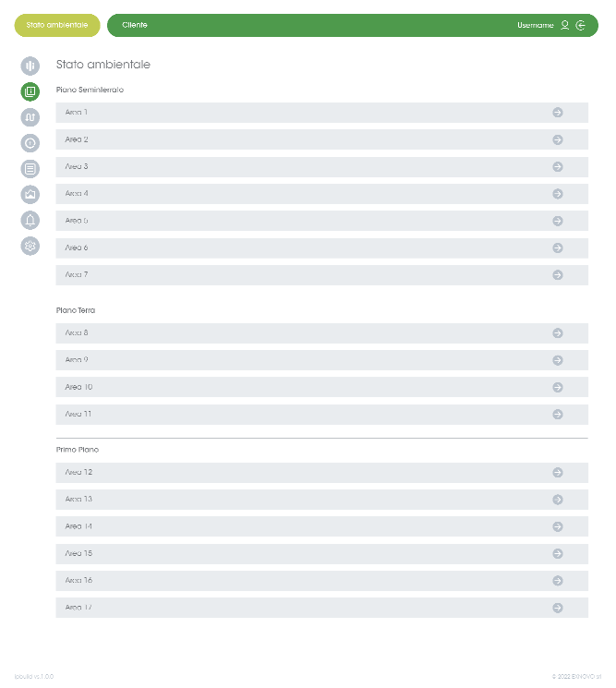Click the arrow for Area 10
Image resolution: width=616 pixels, height=688 pixels.
point(558,387)
